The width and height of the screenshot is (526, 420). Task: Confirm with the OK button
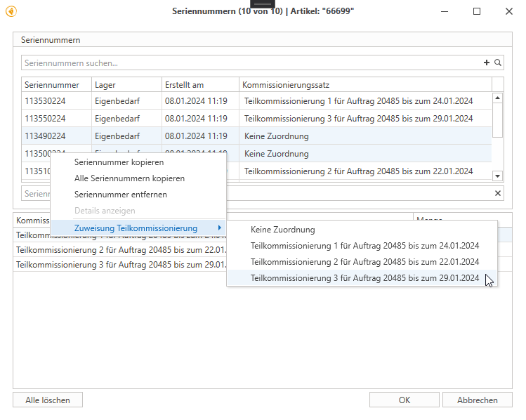pyautogui.click(x=404, y=400)
